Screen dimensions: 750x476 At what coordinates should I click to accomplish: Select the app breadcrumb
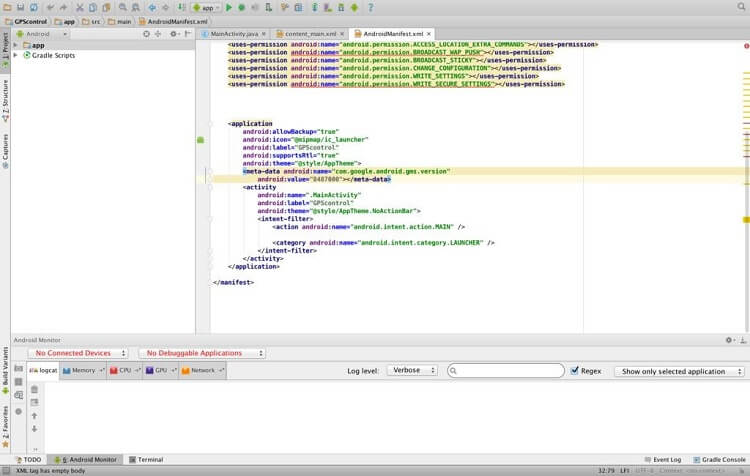coord(65,22)
